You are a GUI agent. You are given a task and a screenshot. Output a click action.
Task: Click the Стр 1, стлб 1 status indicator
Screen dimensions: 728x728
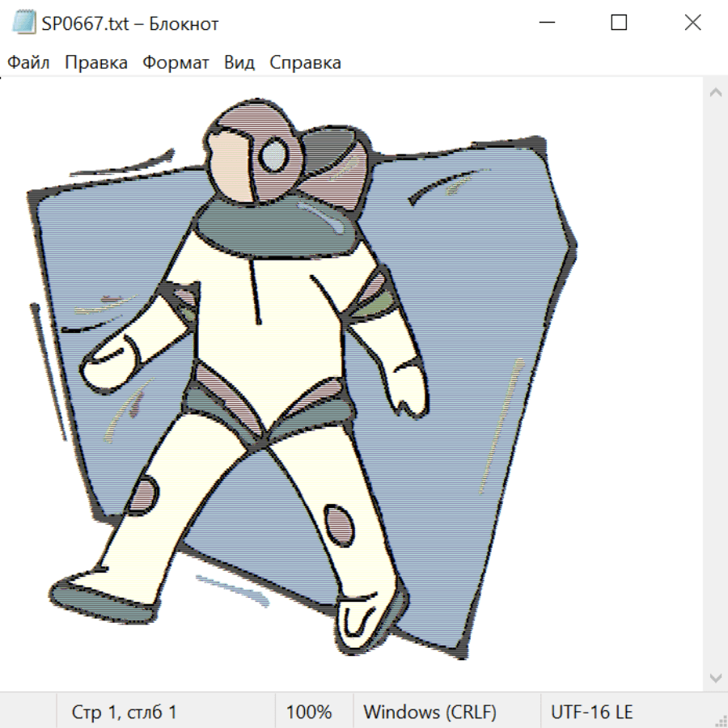pos(124,712)
